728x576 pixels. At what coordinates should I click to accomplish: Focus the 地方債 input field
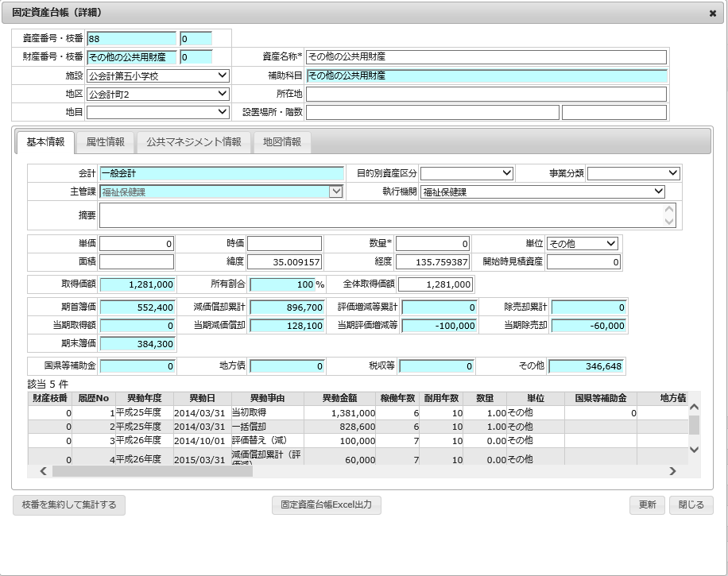point(287,366)
